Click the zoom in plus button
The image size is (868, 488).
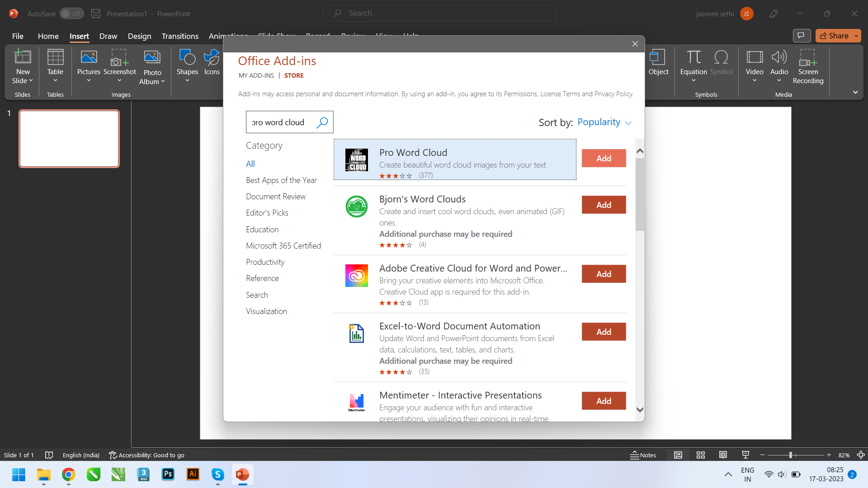829,455
